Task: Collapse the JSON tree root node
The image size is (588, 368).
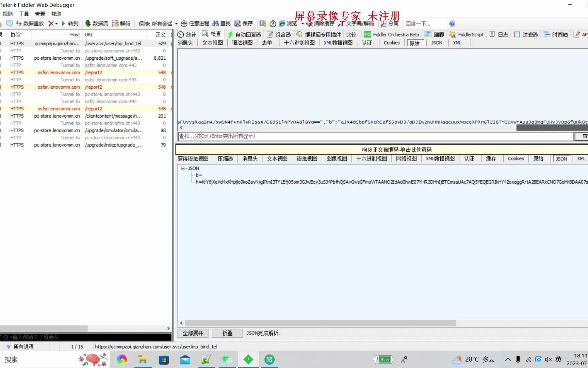Action: (x=183, y=168)
